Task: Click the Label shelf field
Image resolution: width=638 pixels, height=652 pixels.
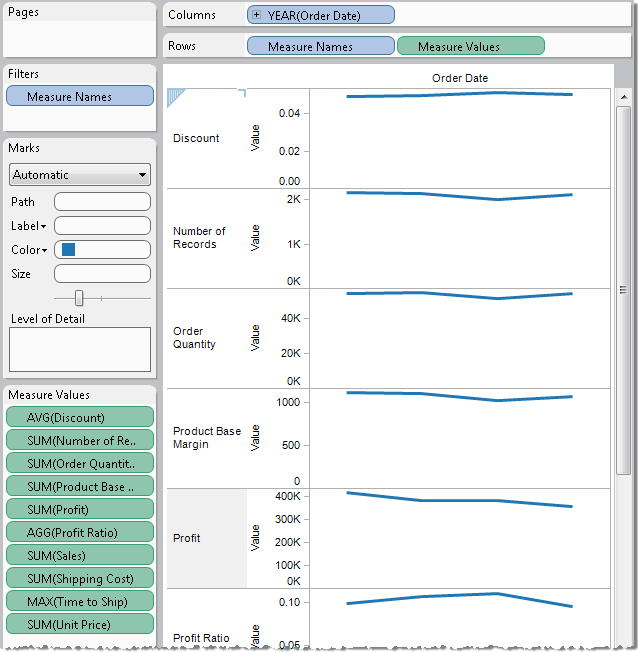Action: (102, 226)
